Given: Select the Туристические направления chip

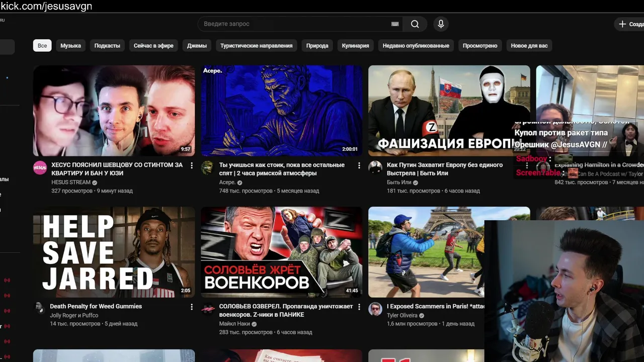Looking at the screenshot, I should pos(256,46).
